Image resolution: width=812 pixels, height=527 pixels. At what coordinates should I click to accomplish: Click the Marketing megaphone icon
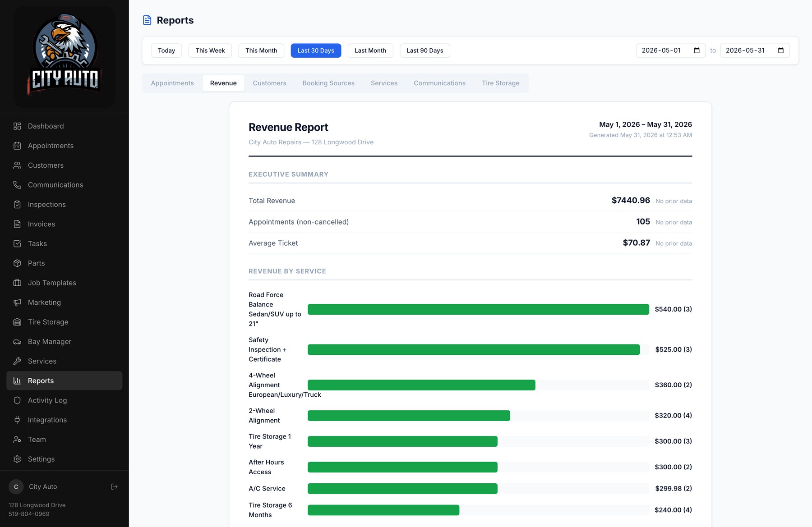[x=17, y=302]
